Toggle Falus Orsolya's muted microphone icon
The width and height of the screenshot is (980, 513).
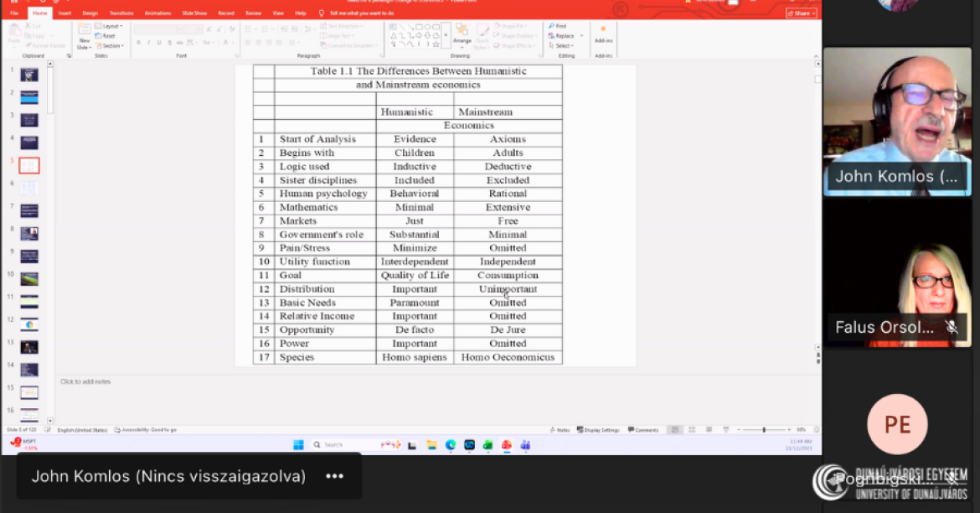click(x=952, y=328)
